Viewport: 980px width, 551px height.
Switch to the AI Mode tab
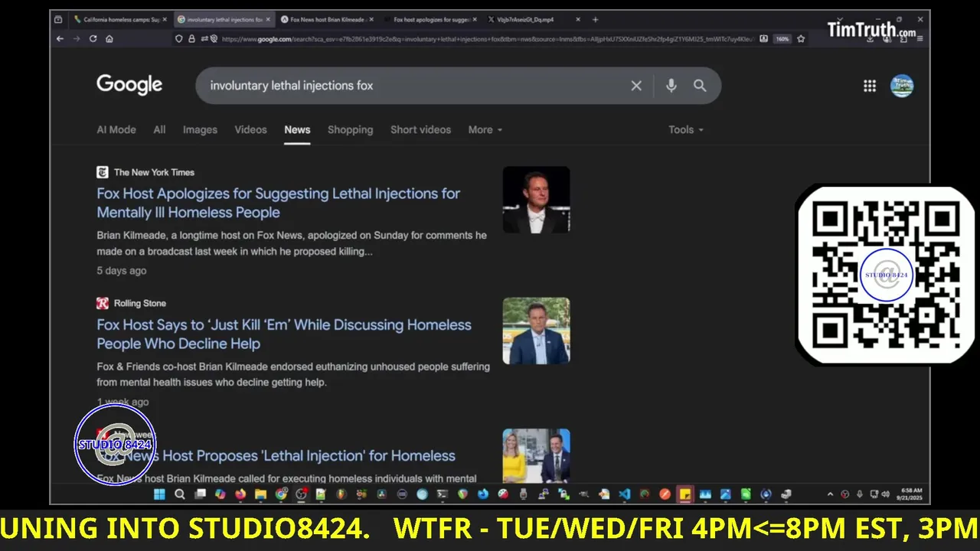pos(116,129)
